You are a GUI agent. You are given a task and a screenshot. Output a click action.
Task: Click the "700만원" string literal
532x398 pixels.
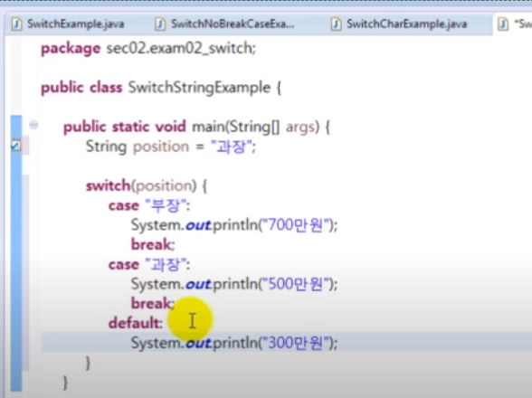(x=295, y=225)
